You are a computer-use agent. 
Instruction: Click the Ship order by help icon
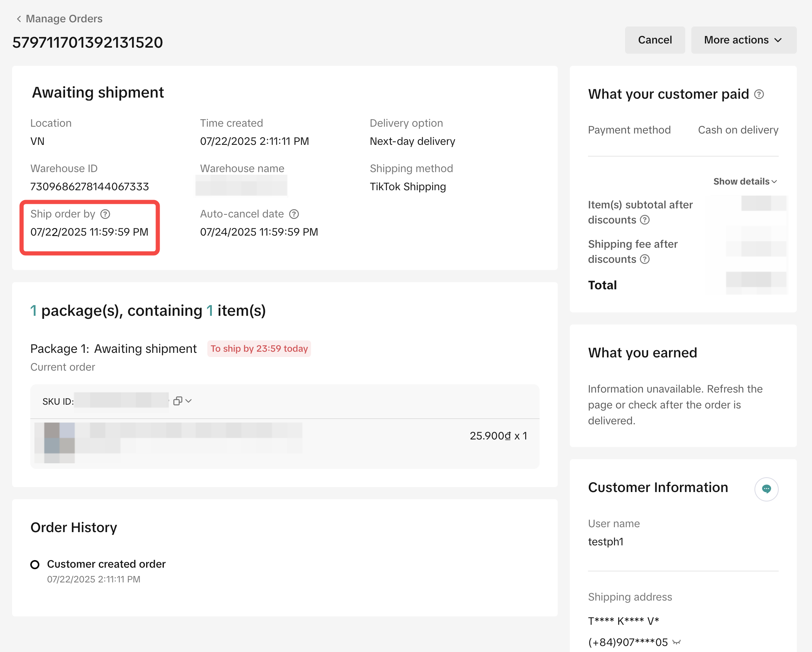pyautogui.click(x=105, y=214)
